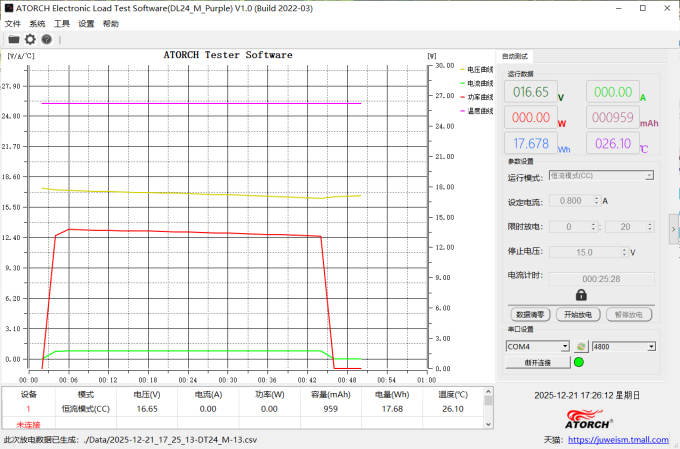Click the table cell 17.68
Screen dimensions: 680x449
point(392,409)
